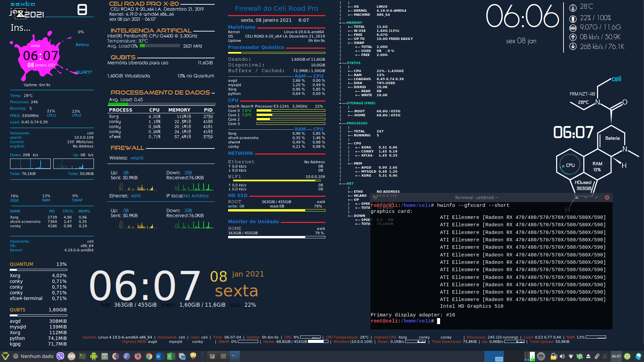Launch the Firefox browser icon
This screenshot has width=644, height=362.
(138, 356)
